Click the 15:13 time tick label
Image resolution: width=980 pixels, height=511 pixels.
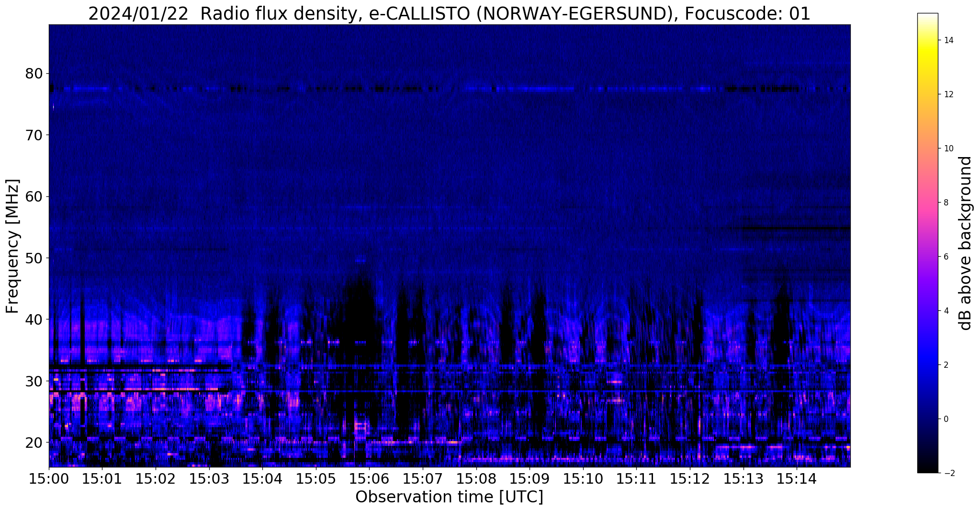click(x=743, y=479)
